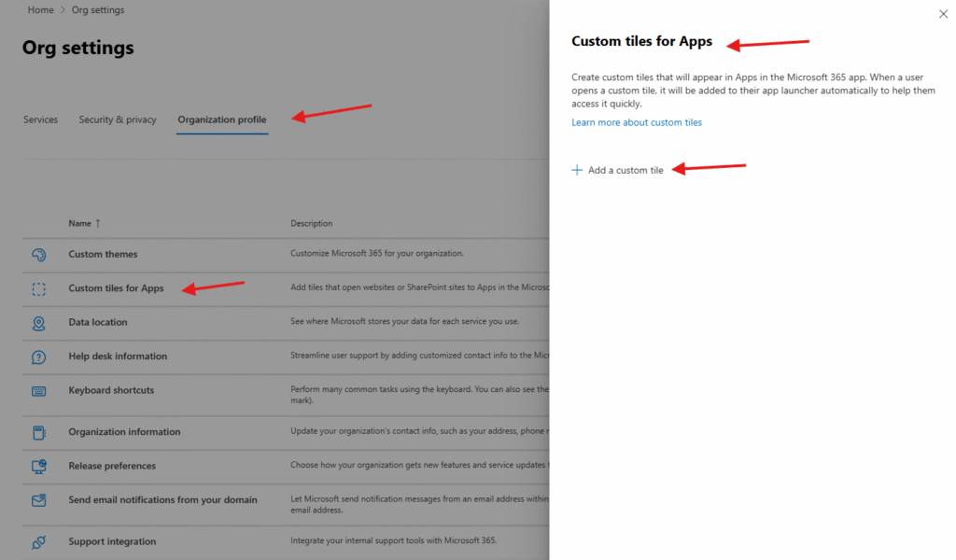Click the Description column header
The height and width of the screenshot is (560, 956).
click(x=312, y=224)
